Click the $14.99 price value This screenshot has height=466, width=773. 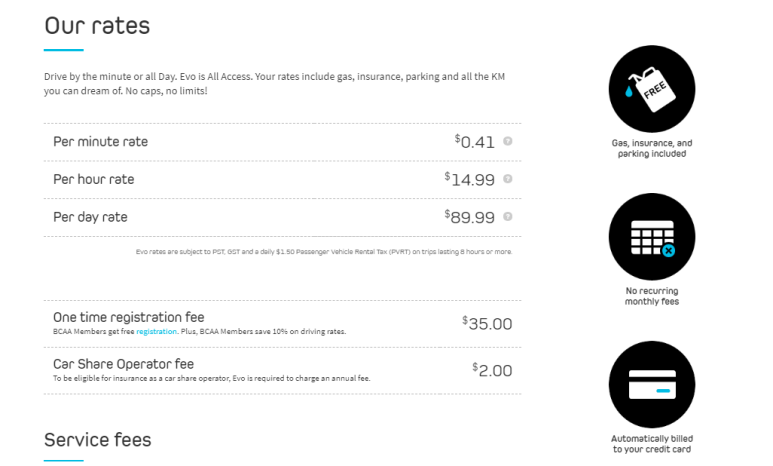(469, 179)
